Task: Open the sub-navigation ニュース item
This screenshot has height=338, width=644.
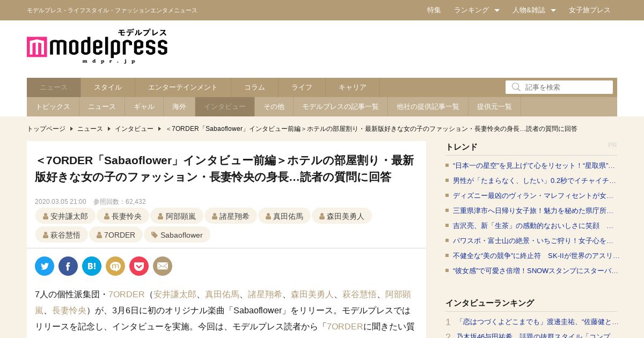Action: pos(102,107)
